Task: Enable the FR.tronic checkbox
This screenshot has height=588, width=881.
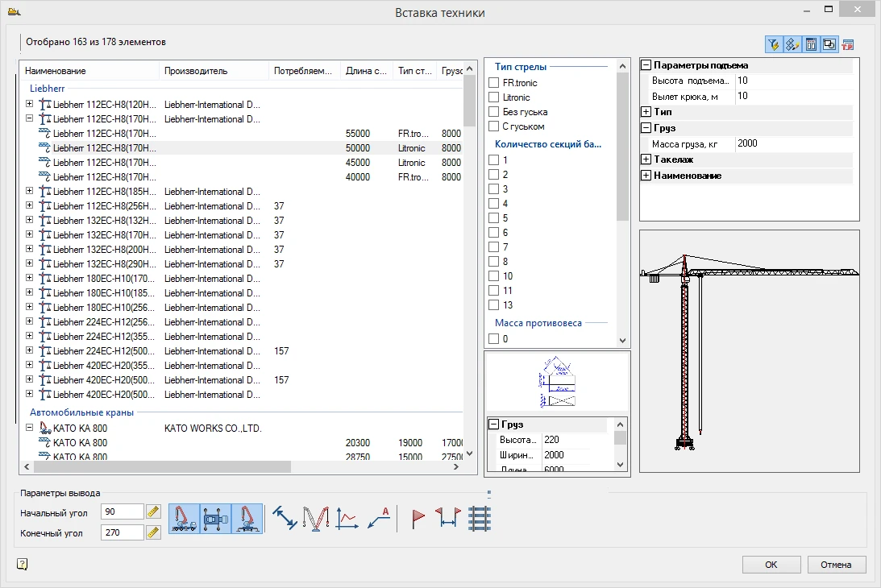Action: [x=494, y=83]
